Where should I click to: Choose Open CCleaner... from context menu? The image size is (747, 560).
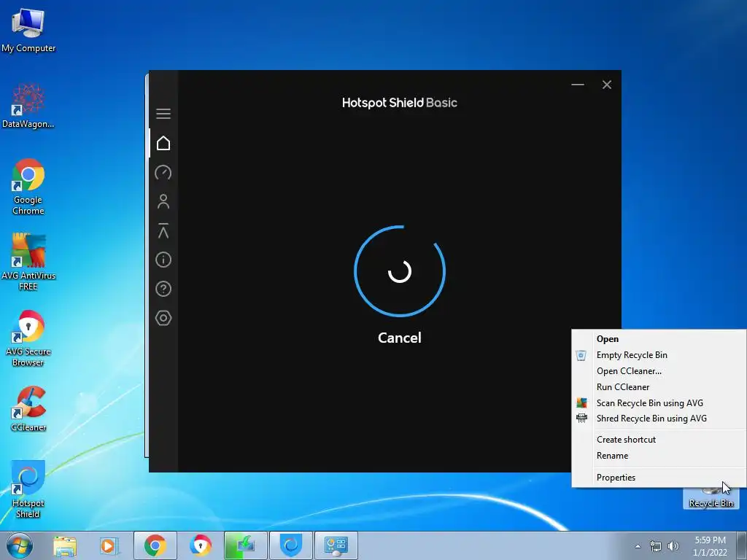pos(659,371)
